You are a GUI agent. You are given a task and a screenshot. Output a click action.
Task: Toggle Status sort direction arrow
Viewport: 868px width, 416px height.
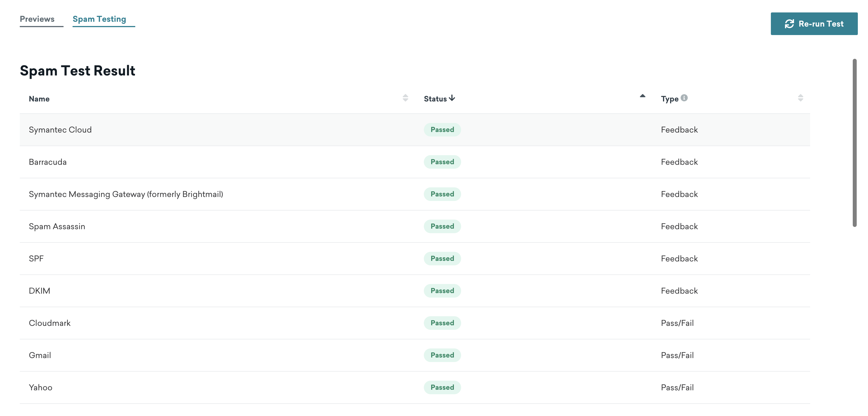[x=451, y=97]
